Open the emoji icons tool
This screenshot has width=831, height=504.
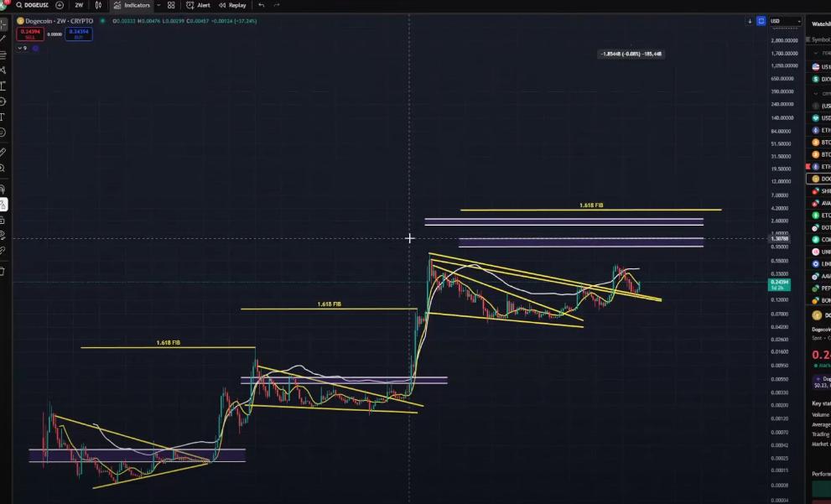(x=3, y=132)
